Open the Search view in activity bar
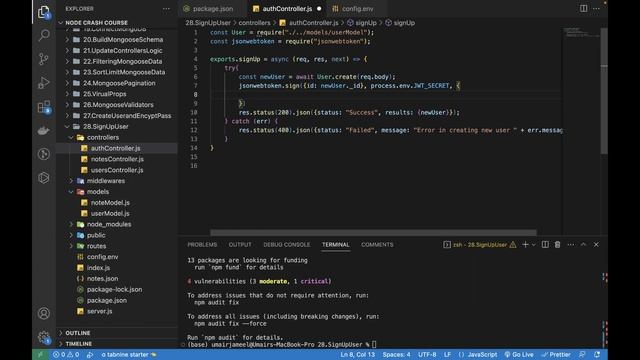 pyautogui.click(x=44, y=35)
